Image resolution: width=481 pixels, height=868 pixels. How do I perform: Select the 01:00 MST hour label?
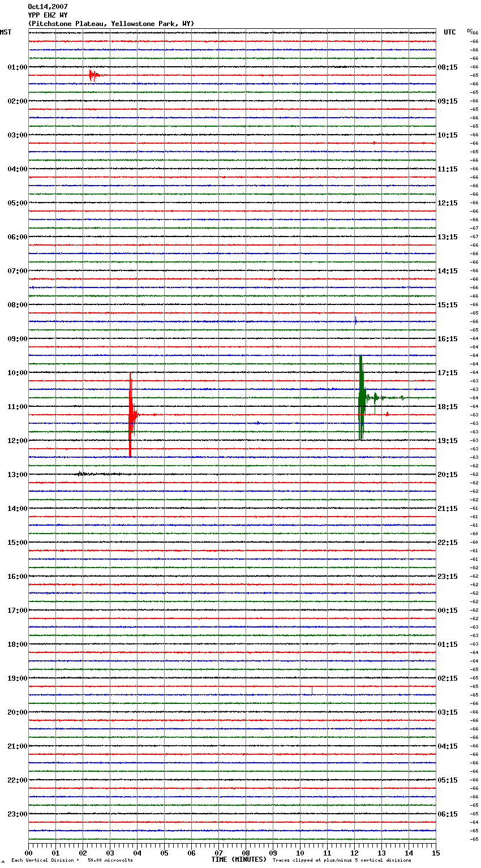pos(17,67)
